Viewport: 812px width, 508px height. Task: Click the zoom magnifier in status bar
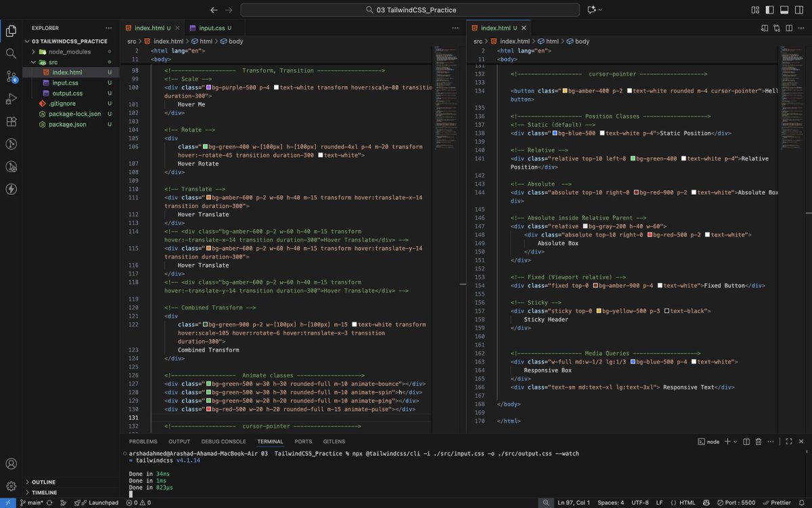(x=545, y=503)
